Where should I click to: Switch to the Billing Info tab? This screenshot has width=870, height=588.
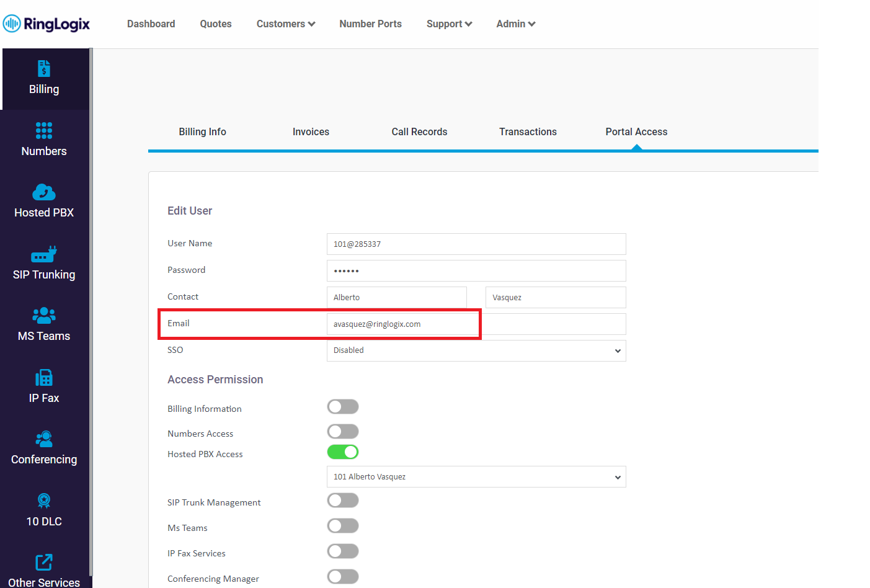click(x=203, y=131)
